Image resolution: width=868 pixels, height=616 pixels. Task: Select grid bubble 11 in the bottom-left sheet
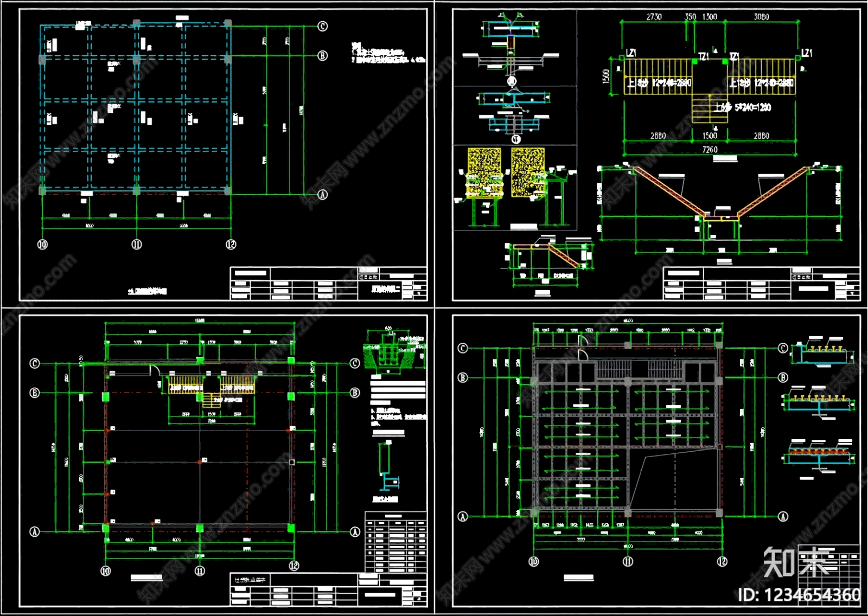point(200,571)
